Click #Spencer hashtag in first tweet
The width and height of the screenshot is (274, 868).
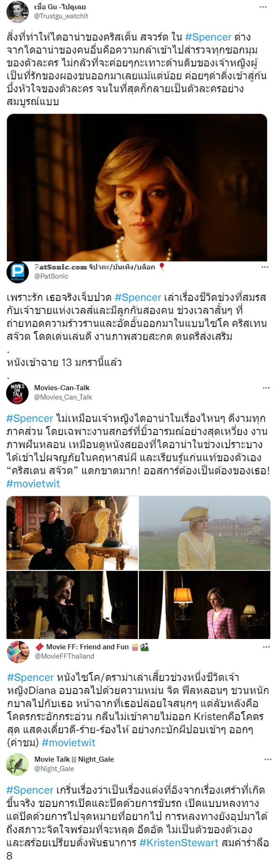208,37
